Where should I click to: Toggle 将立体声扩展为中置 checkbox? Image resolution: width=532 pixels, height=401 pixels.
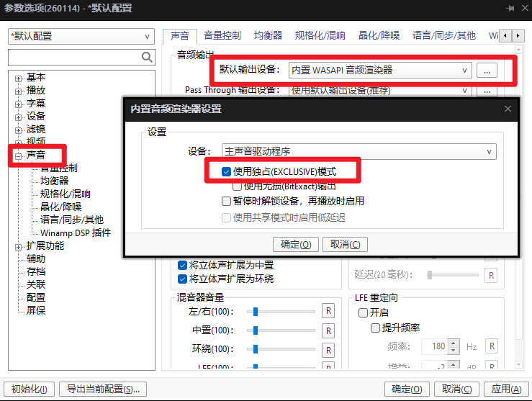click(x=182, y=265)
